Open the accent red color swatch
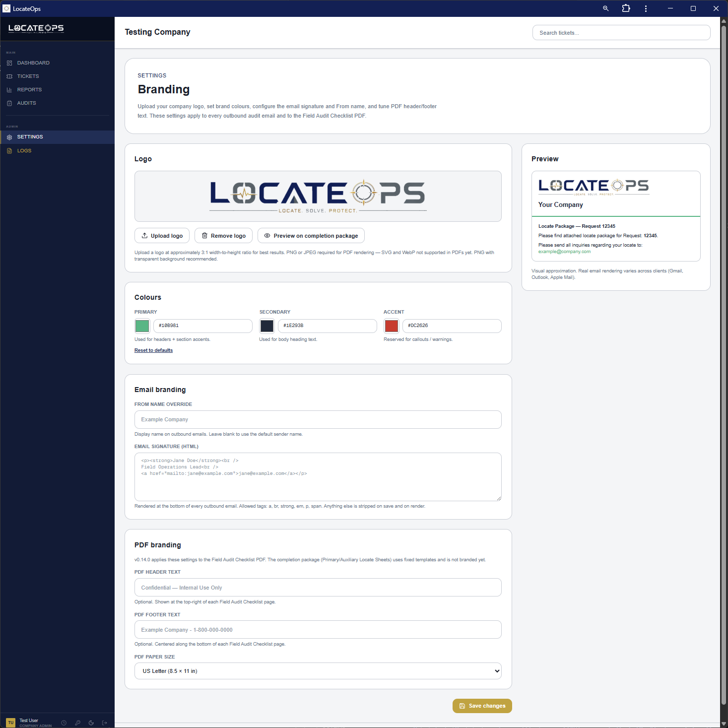 click(x=392, y=326)
